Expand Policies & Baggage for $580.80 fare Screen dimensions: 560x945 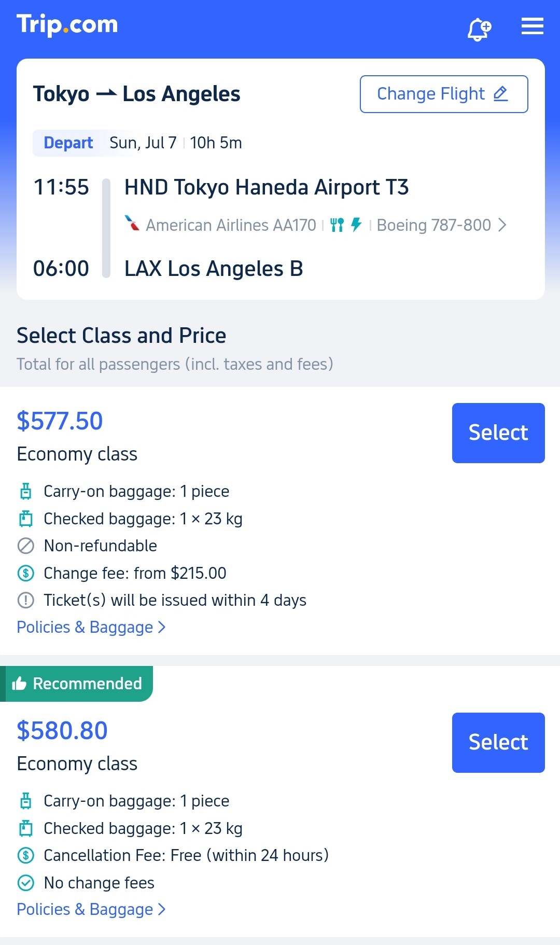coord(91,909)
